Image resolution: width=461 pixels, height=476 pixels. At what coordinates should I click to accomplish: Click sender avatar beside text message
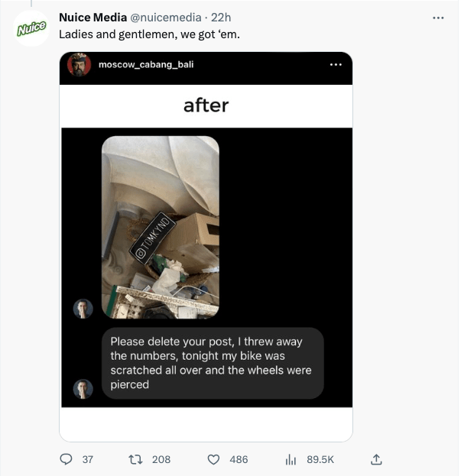83,388
